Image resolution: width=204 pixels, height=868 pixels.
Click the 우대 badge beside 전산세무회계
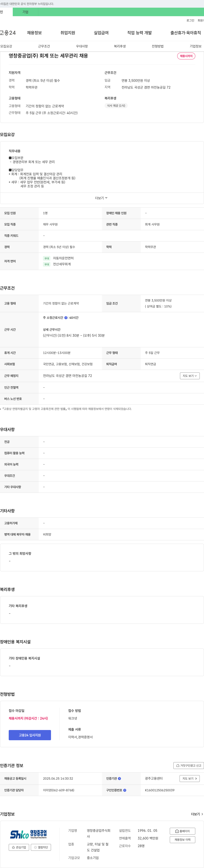coord(47,264)
